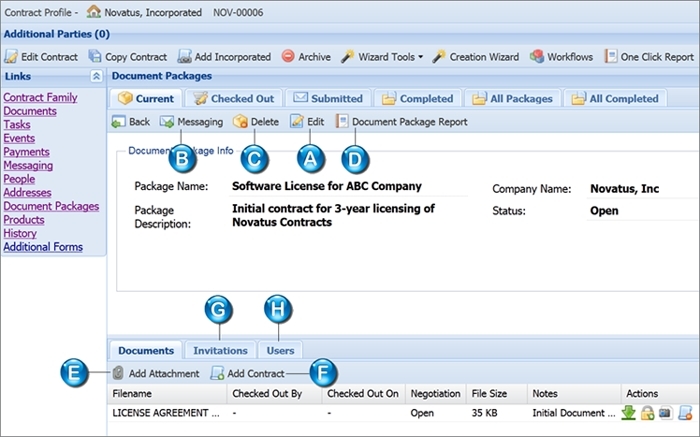Archive this contract using the red Archive button
The image size is (700, 437).
click(x=306, y=57)
